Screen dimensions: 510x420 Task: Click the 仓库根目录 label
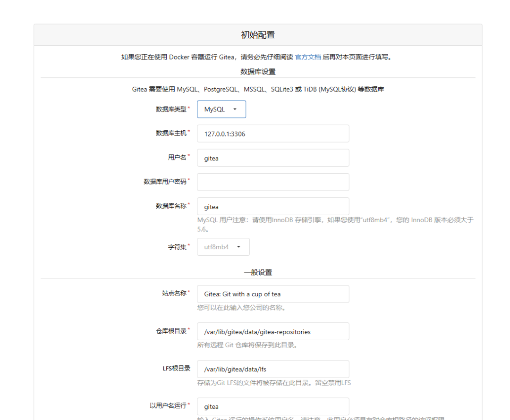point(171,331)
